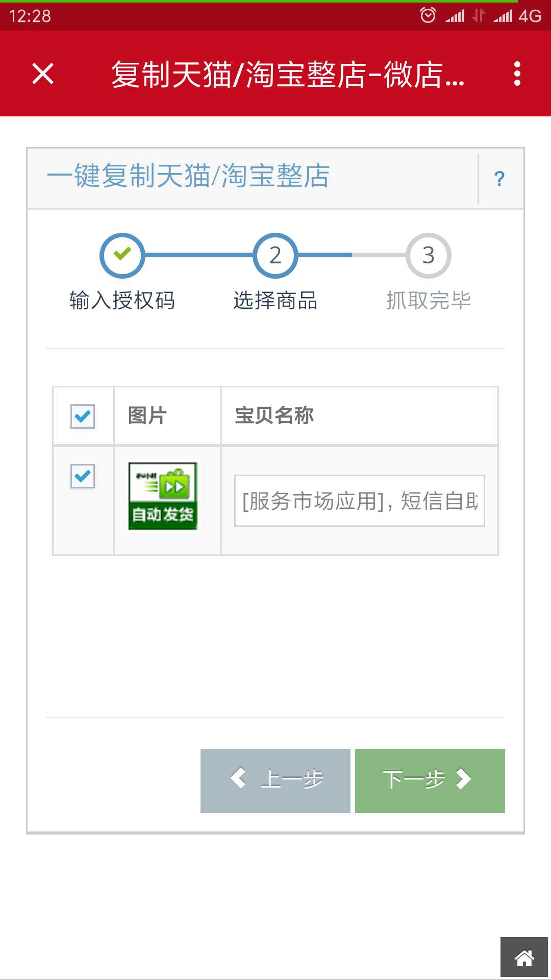Screen dimensions: 551x980
Task: Open help with the question mark icon
Action: [499, 179]
